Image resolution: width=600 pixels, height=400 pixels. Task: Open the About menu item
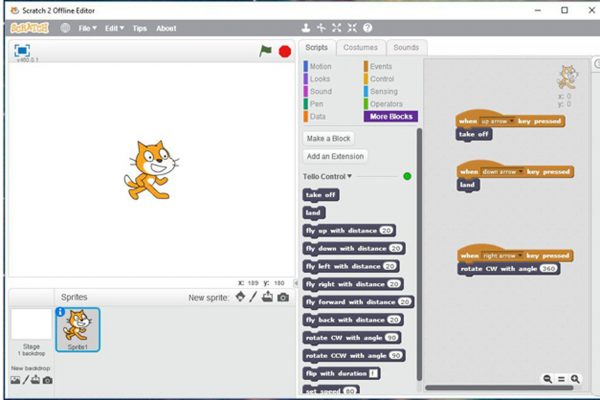pyautogui.click(x=166, y=28)
